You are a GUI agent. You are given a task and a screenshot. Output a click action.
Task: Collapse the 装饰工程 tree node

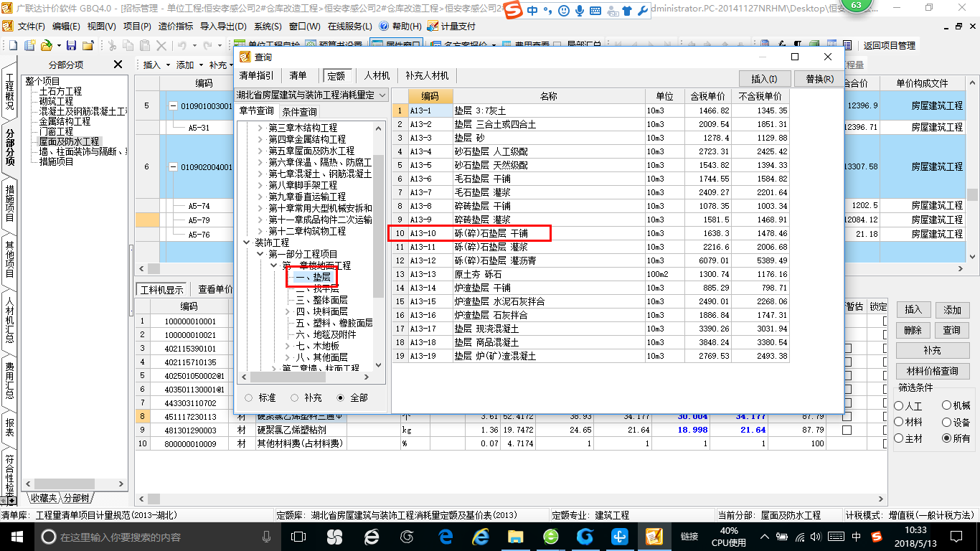pos(247,242)
